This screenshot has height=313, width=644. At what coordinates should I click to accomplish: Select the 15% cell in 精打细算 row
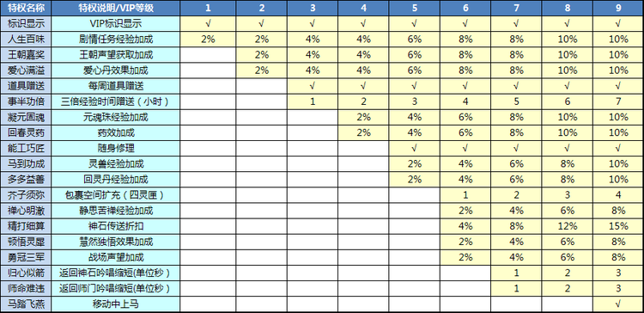point(618,226)
